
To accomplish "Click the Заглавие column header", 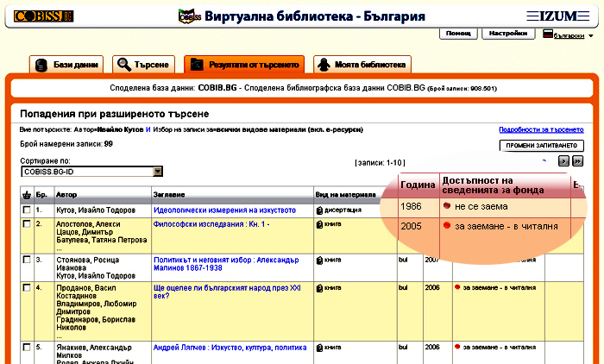I will 169,195.
